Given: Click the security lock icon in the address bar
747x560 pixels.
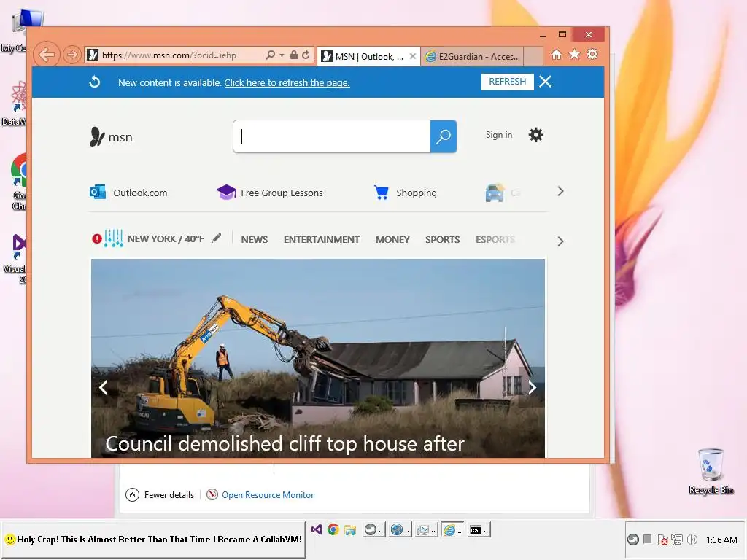Looking at the screenshot, I should click(294, 55).
